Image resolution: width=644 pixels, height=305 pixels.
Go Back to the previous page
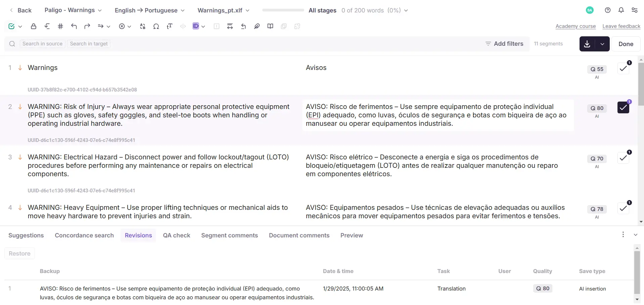point(20,10)
